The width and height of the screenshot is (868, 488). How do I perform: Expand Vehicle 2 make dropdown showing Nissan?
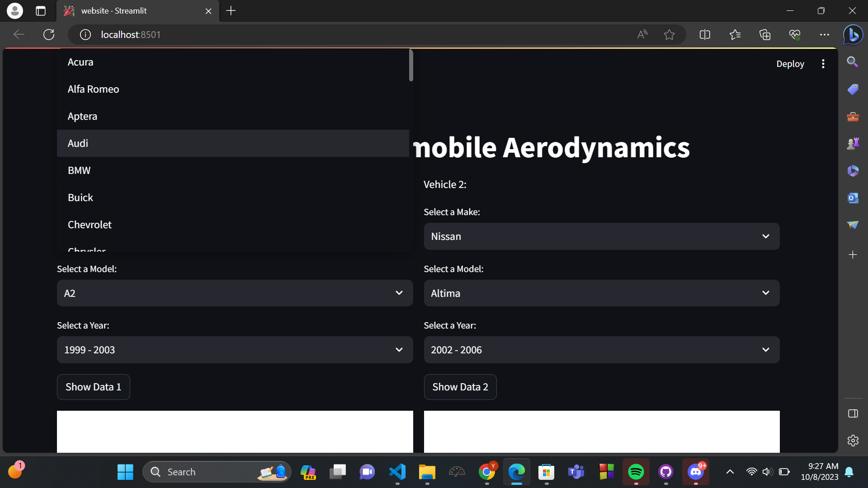(x=601, y=236)
